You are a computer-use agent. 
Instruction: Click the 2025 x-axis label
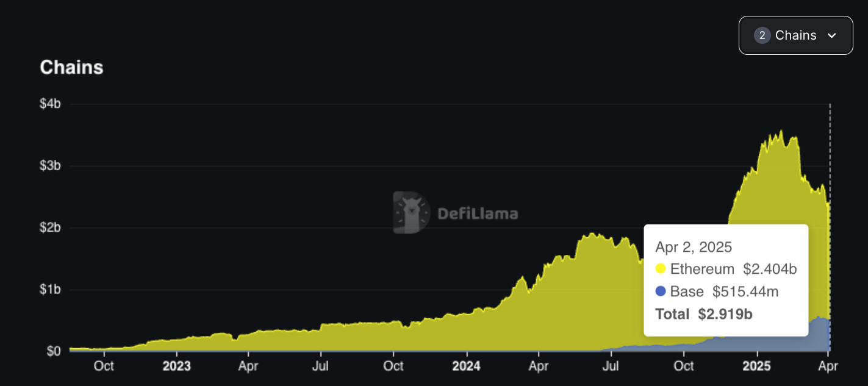click(757, 366)
